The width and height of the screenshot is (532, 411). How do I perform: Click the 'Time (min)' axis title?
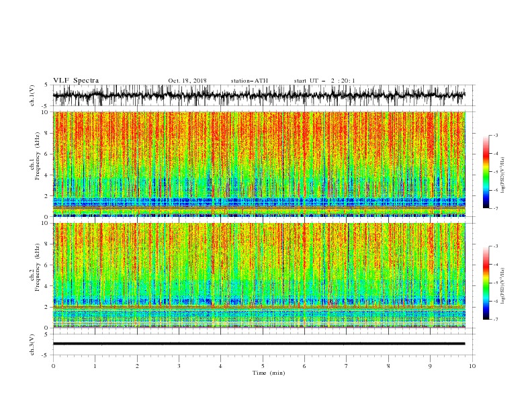tap(269, 373)
